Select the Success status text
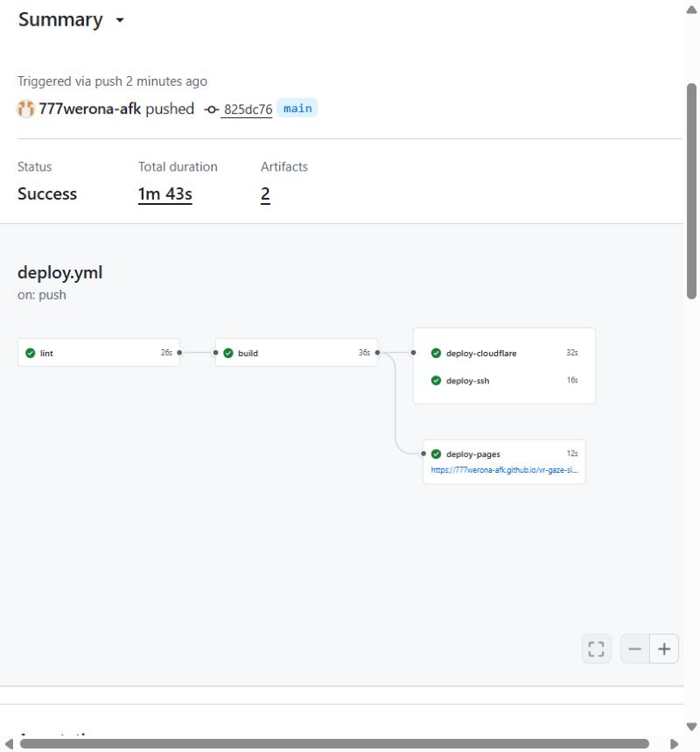 coord(47,193)
